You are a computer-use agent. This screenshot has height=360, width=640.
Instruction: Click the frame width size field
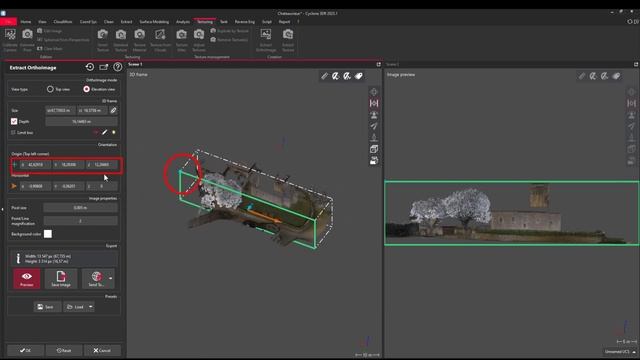click(60, 110)
